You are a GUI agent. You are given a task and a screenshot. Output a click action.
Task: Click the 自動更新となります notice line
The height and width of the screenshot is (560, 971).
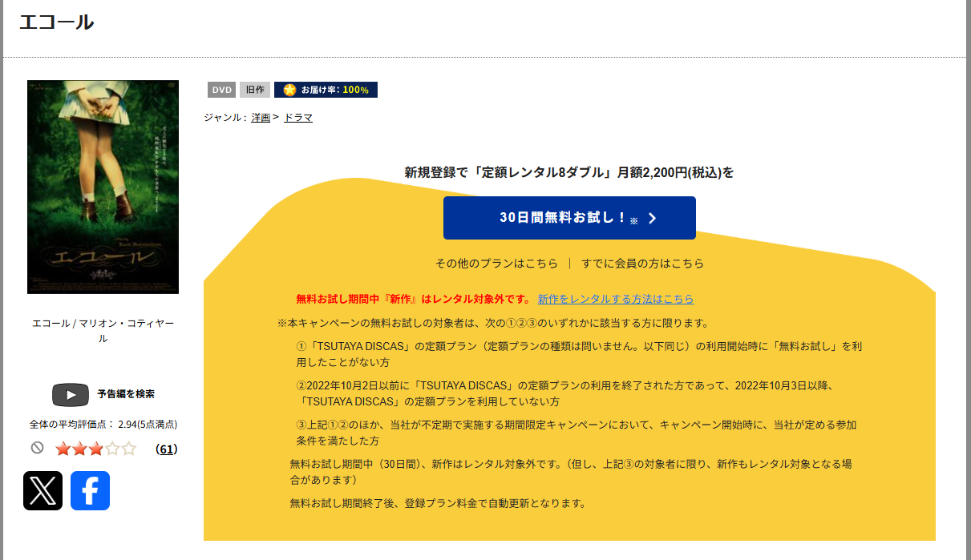438,504
